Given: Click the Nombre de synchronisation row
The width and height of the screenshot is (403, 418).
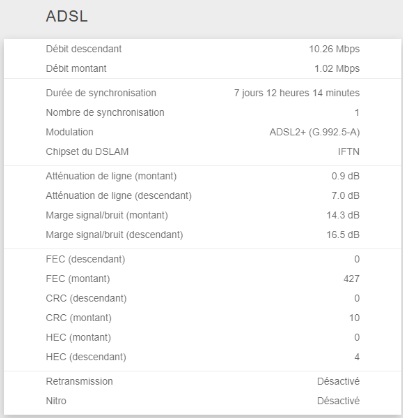Looking at the screenshot, I should pyautogui.click(x=203, y=113).
